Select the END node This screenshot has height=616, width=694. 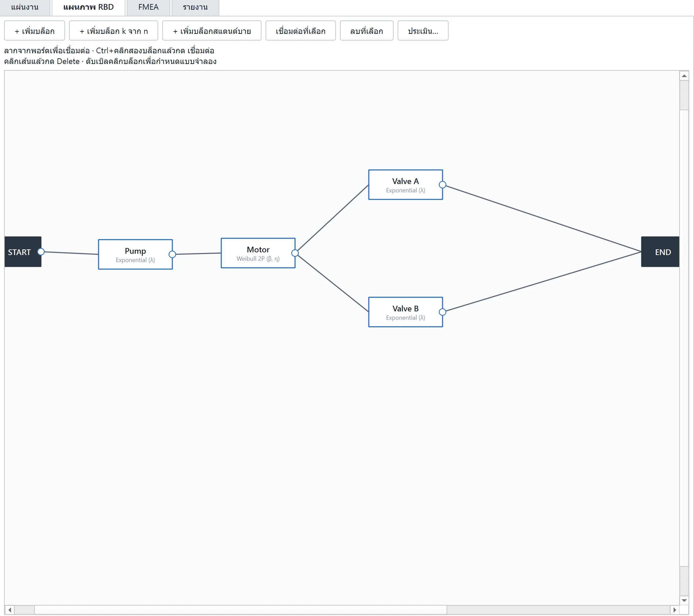click(x=660, y=252)
